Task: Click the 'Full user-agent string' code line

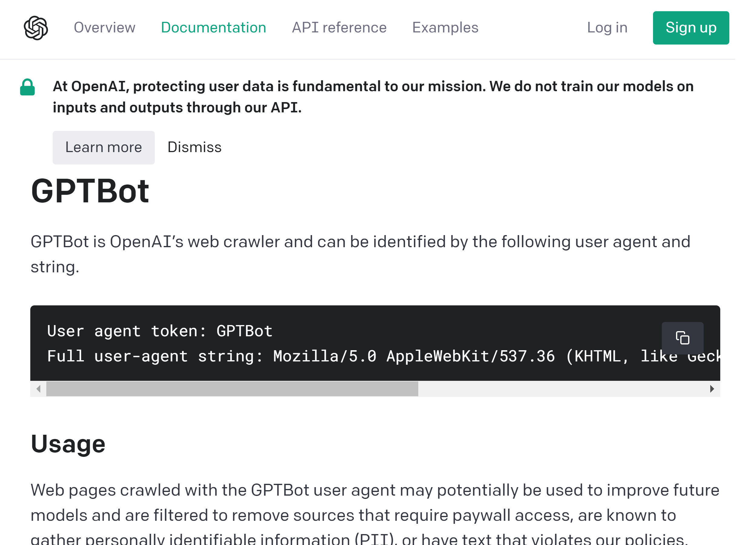Action: [x=300, y=356]
